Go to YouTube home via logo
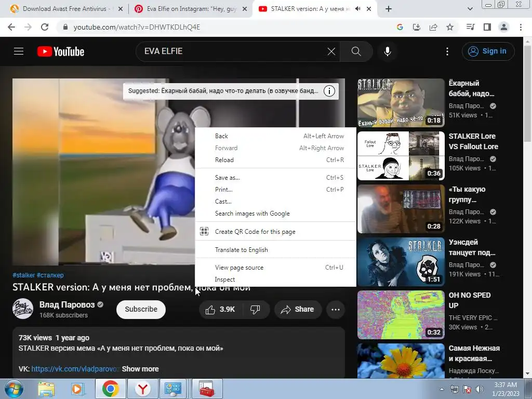 [x=61, y=51]
